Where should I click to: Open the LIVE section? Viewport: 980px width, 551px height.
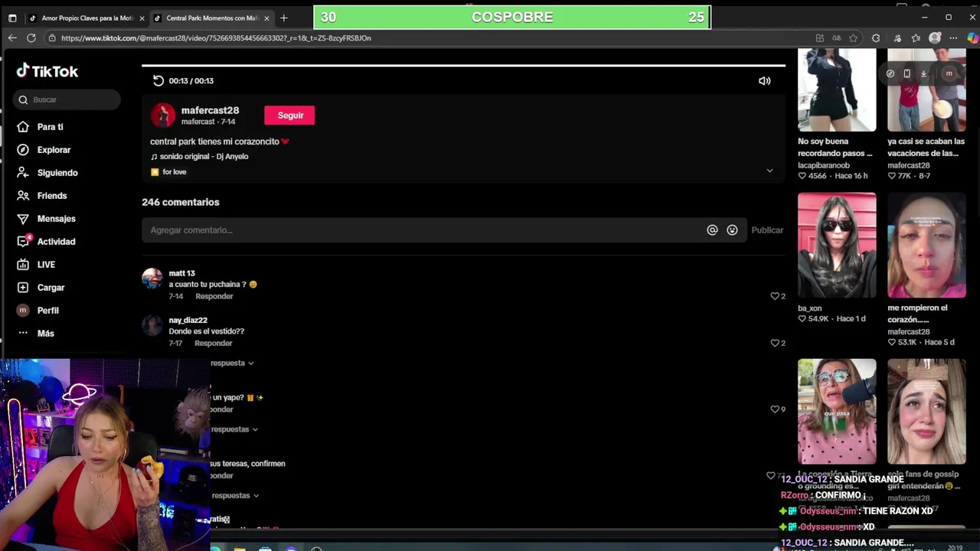pyautogui.click(x=46, y=265)
